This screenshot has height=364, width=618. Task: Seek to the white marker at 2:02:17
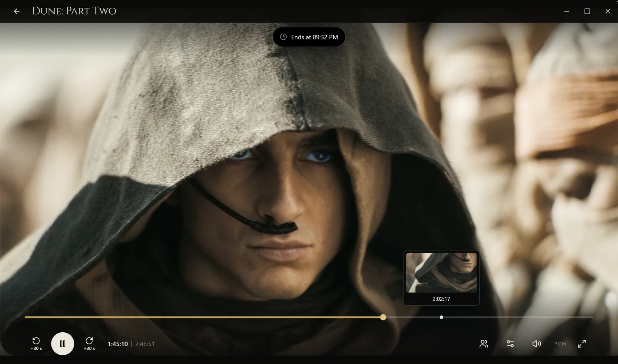pyautogui.click(x=441, y=317)
